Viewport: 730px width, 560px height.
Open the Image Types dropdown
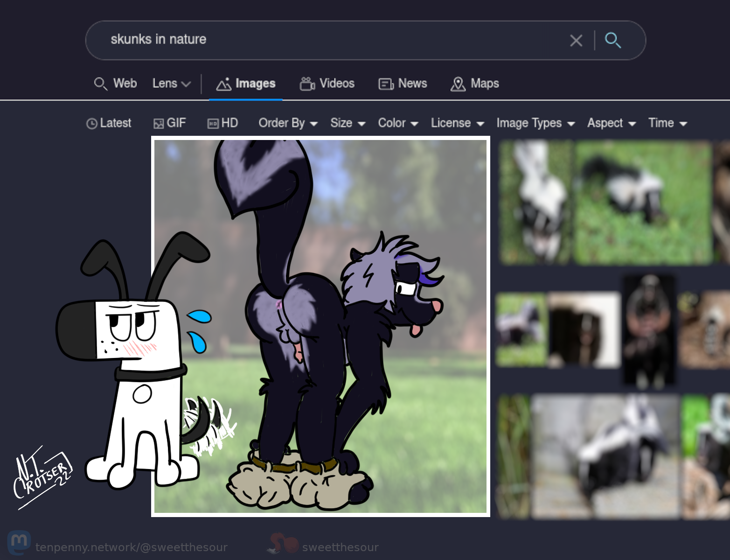(x=535, y=123)
